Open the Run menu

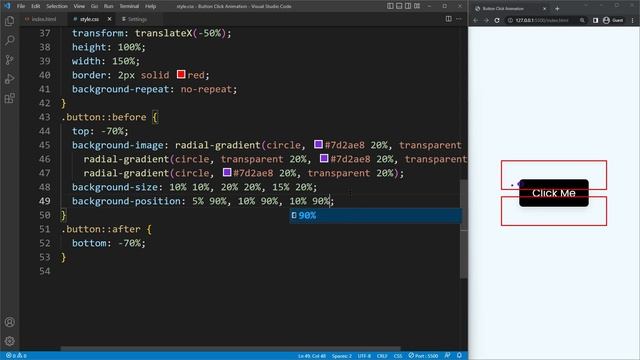[109, 6]
